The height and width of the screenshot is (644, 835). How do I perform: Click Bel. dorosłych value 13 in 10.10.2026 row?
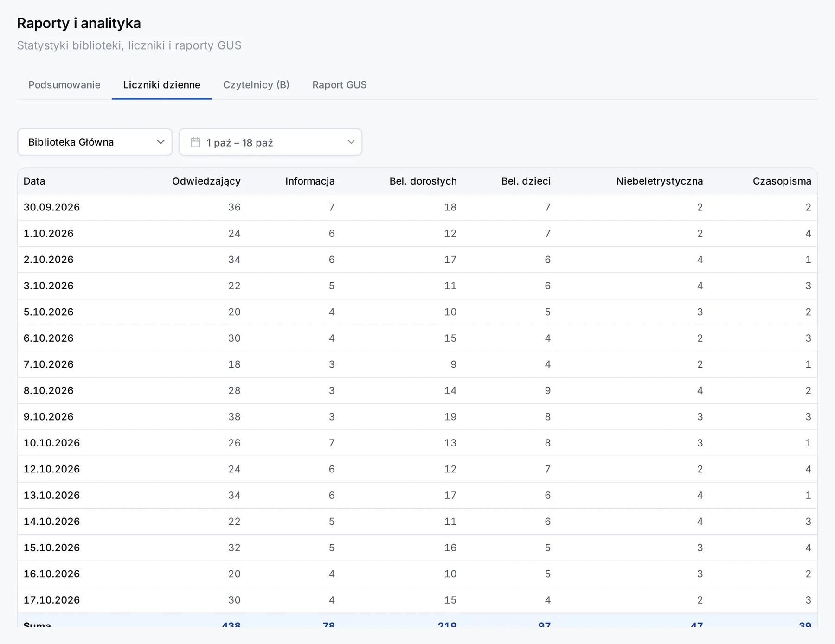(x=450, y=443)
